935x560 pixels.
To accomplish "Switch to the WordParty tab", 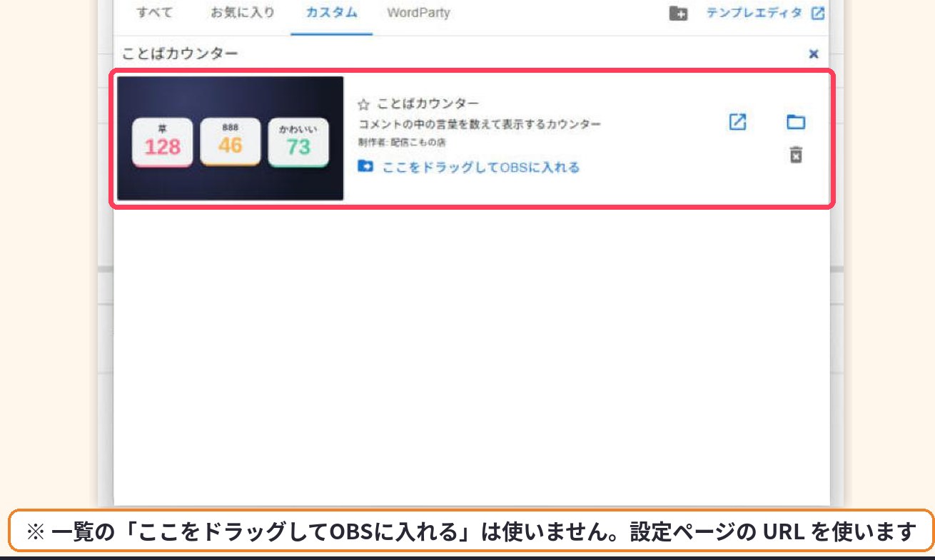I will coord(418,13).
